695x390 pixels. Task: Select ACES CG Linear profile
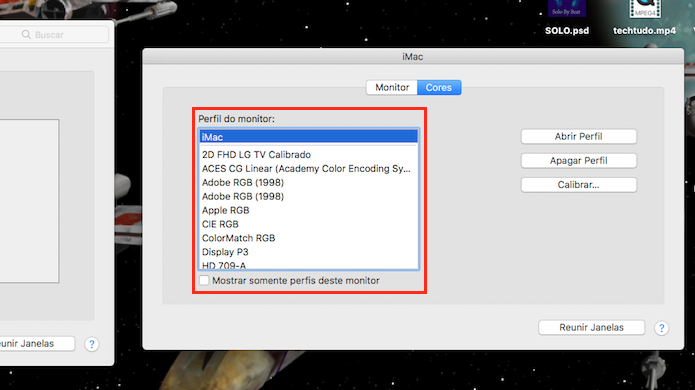pos(308,168)
